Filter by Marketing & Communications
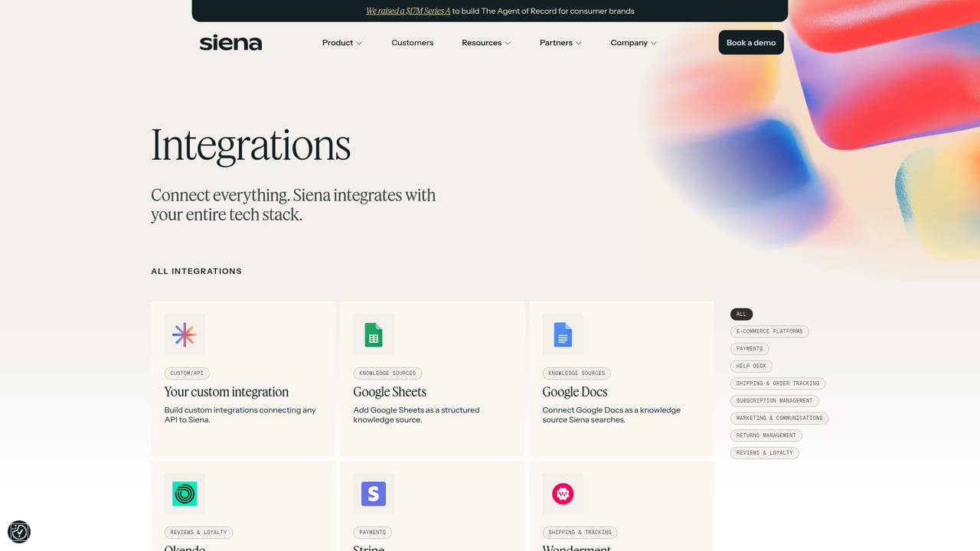The image size is (980, 551). tap(779, 418)
